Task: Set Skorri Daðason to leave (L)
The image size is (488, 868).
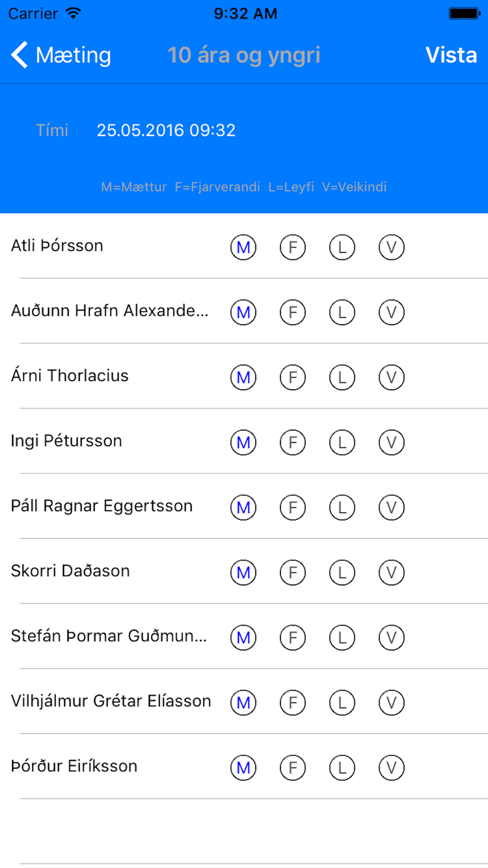Action: (342, 573)
